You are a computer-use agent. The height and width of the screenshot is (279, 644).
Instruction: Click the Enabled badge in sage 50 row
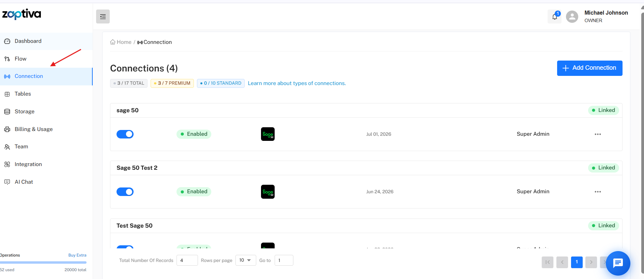pyautogui.click(x=194, y=134)
